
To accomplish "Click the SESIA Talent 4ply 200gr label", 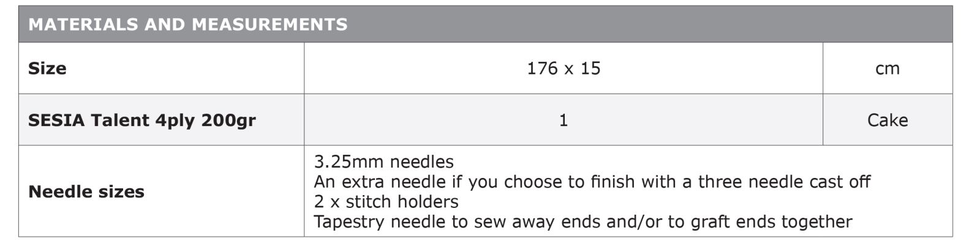I will click(x=142, y=120).
